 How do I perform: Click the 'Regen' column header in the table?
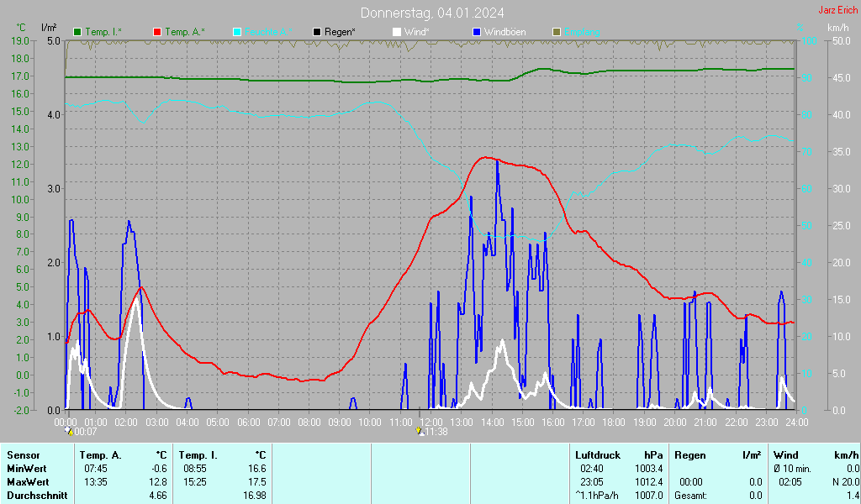689,455
